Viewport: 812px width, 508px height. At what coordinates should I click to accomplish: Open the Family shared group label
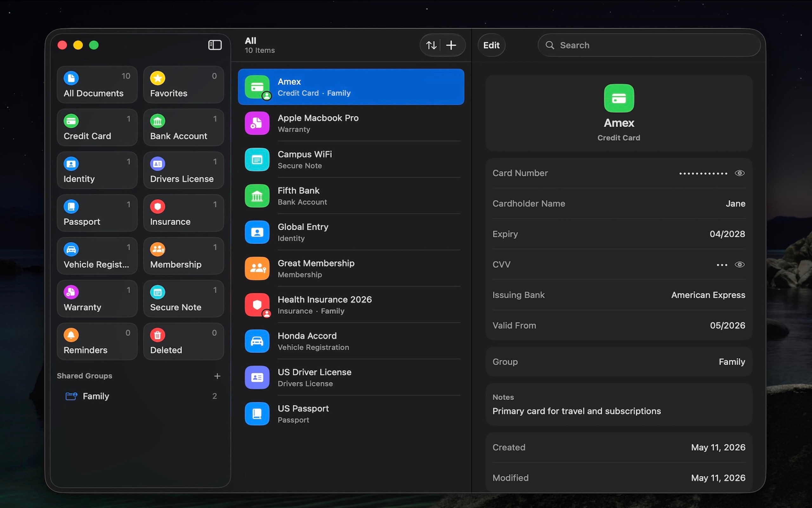[96, 397]
